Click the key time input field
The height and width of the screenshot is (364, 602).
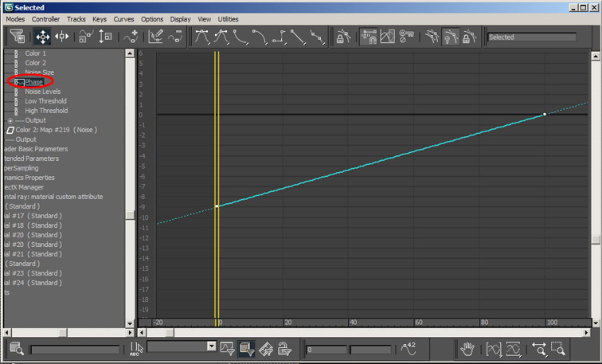[x=326, y=350]
